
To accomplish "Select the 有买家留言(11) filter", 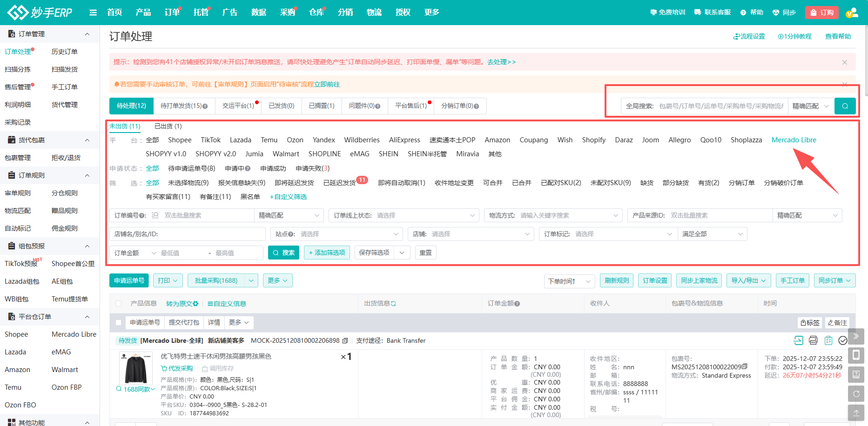I will pos(168,197).
